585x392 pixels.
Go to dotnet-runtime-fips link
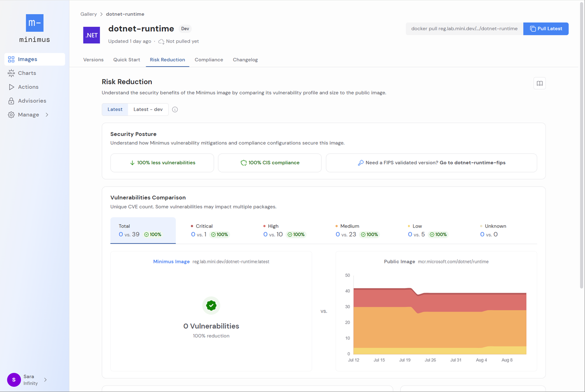(x=472, y=163)
